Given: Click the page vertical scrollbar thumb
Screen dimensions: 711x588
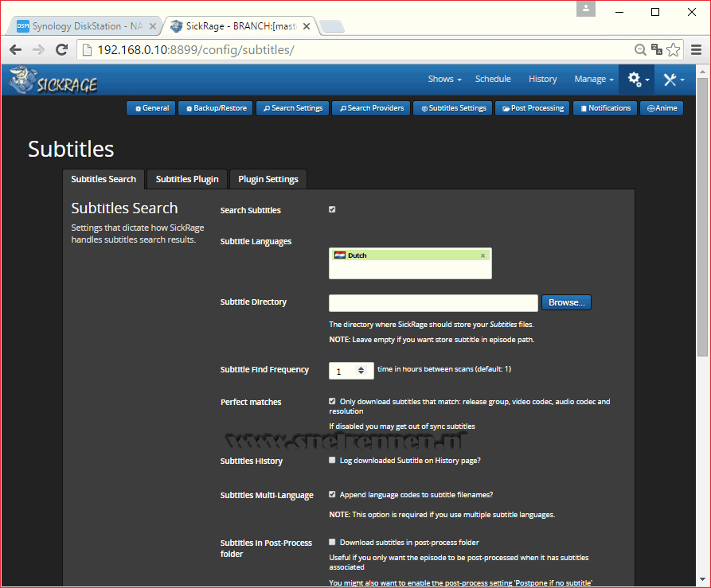Looking at the screenshot, I should [702, 216].
